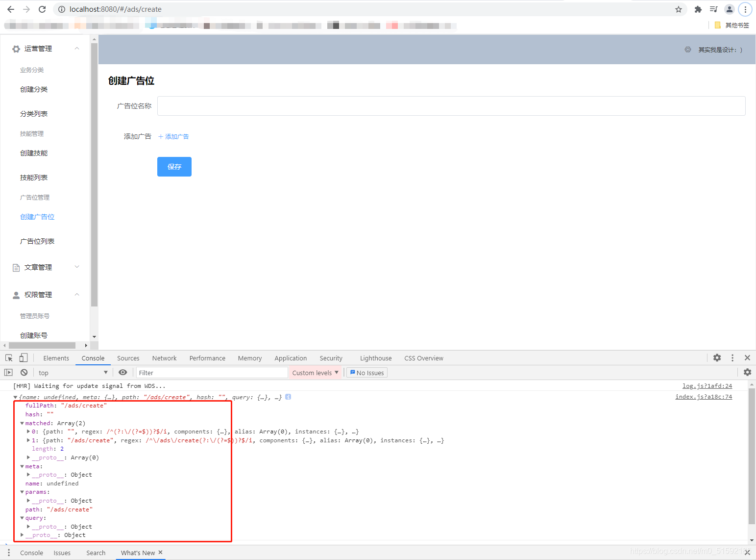Switch to the Sources tab
Image resolution: width=756 pixels, height=560 pixels.
pos(128,358)
